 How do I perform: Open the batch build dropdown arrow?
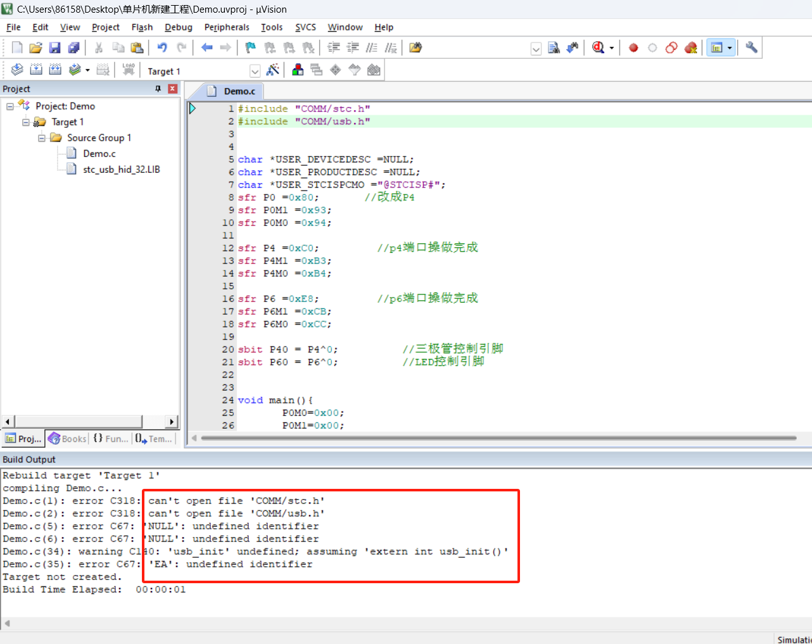(87, 70)
